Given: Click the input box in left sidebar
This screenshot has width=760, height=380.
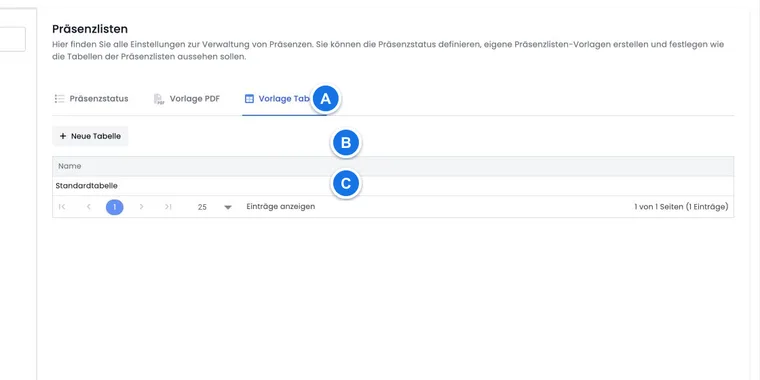Looking at the screenshot, I should pyautogui.click(x=13, y=39).
